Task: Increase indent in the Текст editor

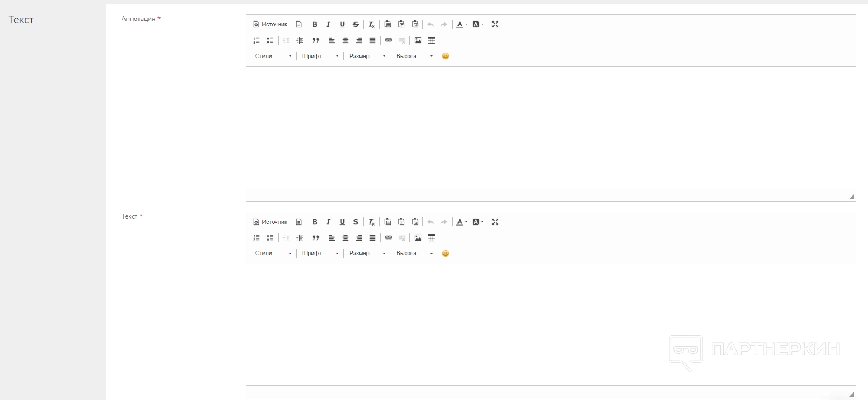Action: [300, 238]
